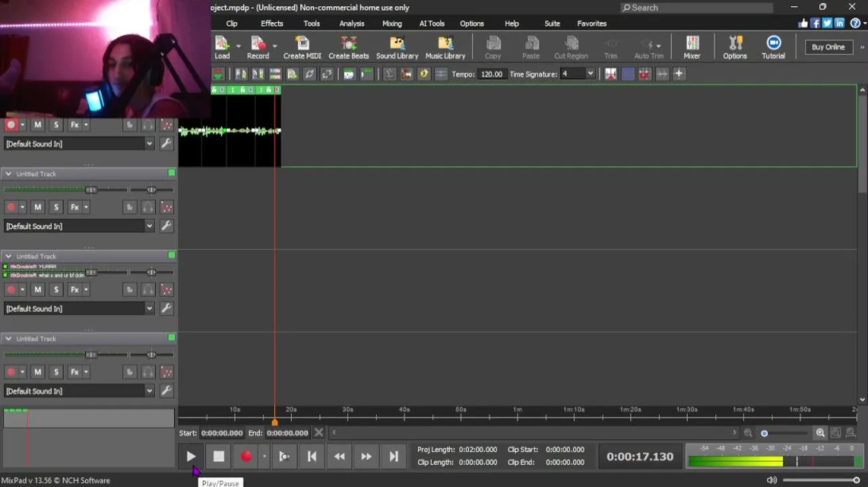Open third track wrench settings icon

166,308
